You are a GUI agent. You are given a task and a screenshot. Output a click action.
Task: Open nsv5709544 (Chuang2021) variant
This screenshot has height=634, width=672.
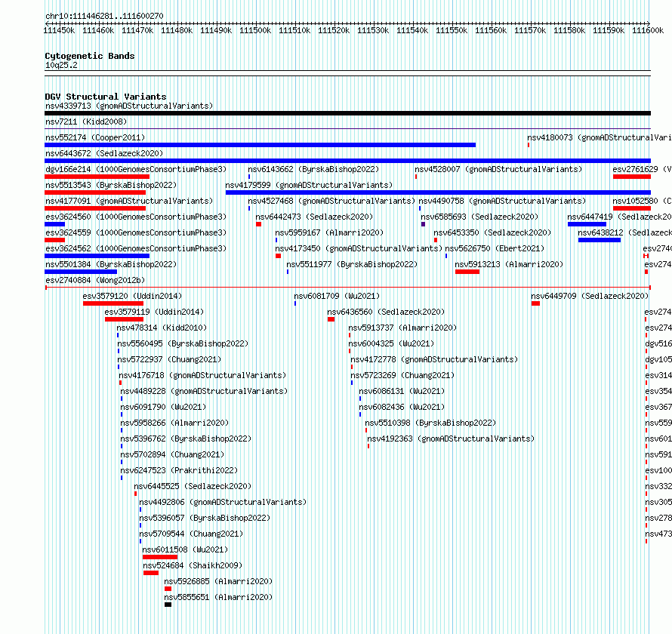click(191, 534)
